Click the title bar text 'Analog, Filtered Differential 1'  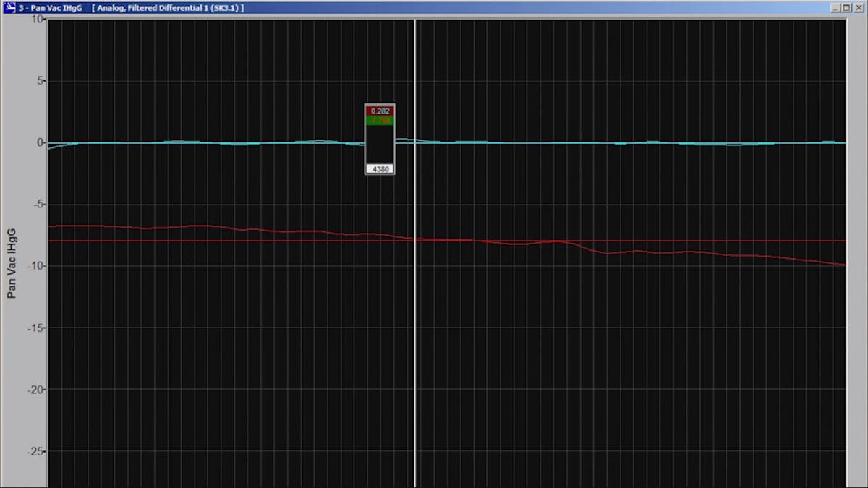click(x=168, y=8)
